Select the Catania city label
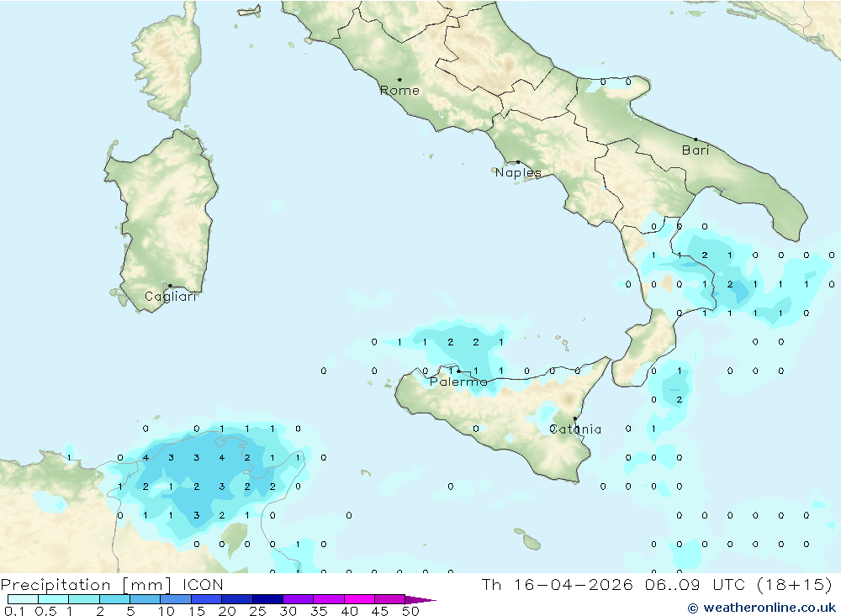 [575, 429]
